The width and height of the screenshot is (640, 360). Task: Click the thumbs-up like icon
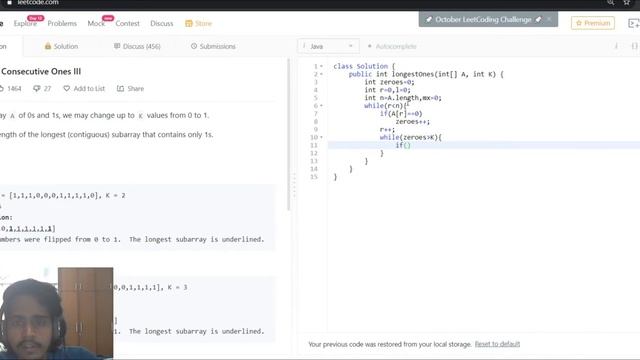click(1, 89)
